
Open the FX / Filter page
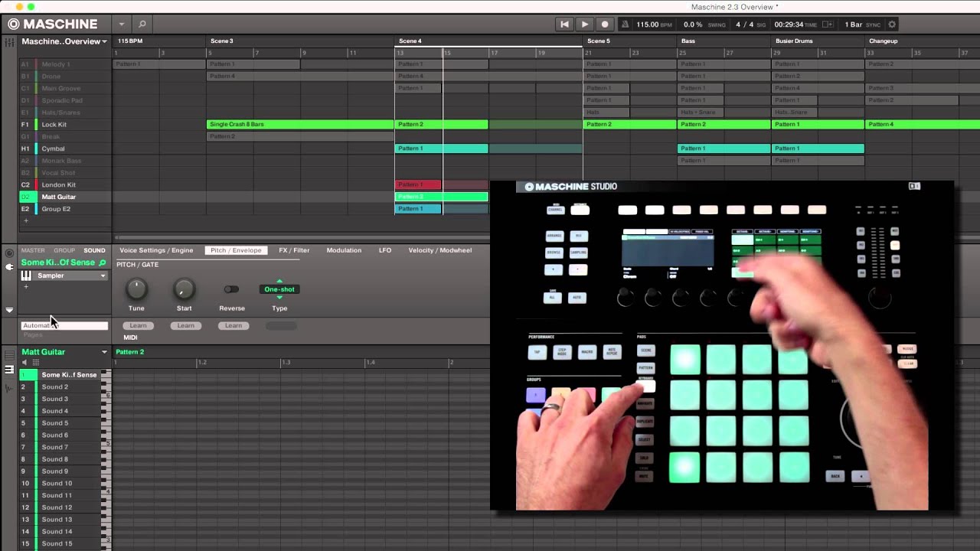pos(294,250)
